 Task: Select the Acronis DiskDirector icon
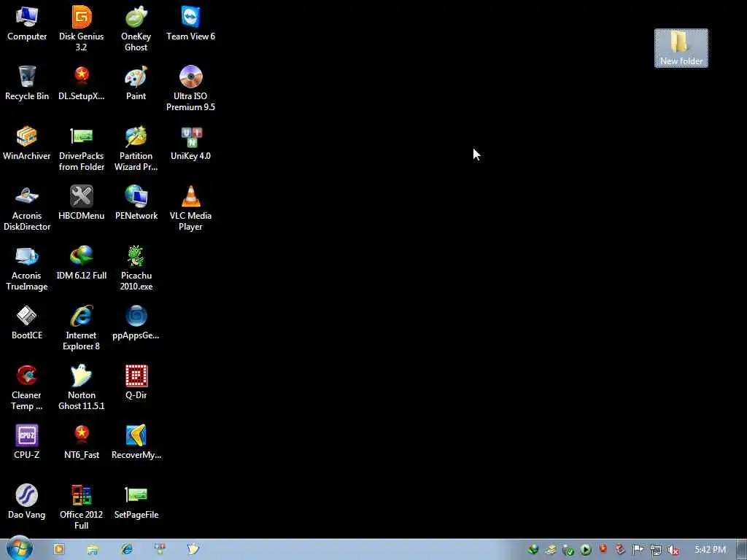[x=27, y=208]
